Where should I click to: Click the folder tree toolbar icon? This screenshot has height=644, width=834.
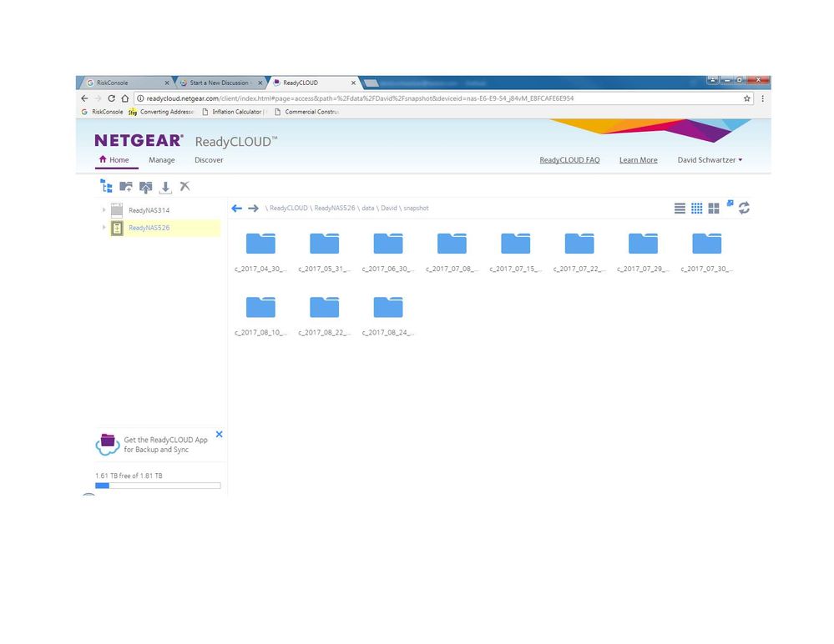(x=106, y=186)
